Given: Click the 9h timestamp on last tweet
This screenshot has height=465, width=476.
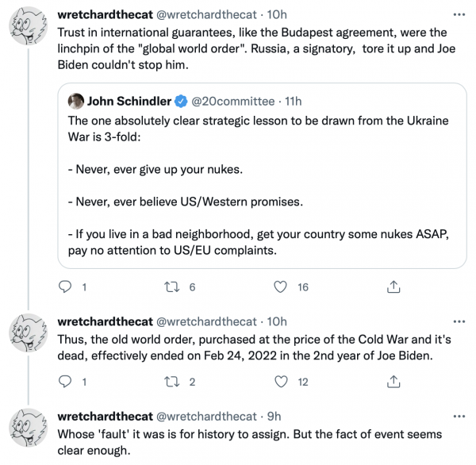Looking at the screenshot, I should coord(275,417).
